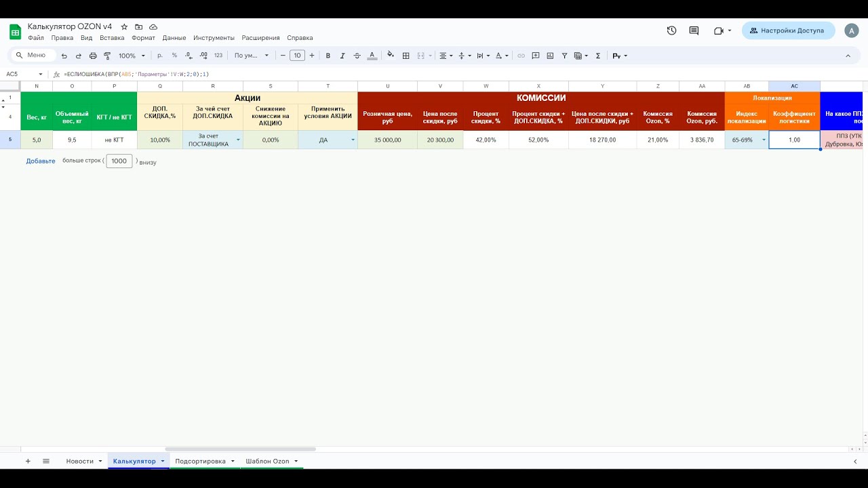Collapse the toolbar with the chevron-up

(848, 56)
